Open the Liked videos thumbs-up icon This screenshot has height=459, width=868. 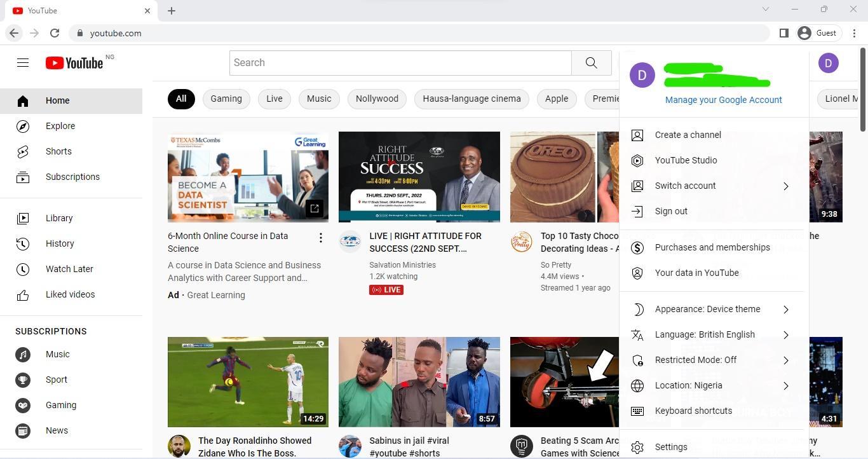(x=23, y=294)
